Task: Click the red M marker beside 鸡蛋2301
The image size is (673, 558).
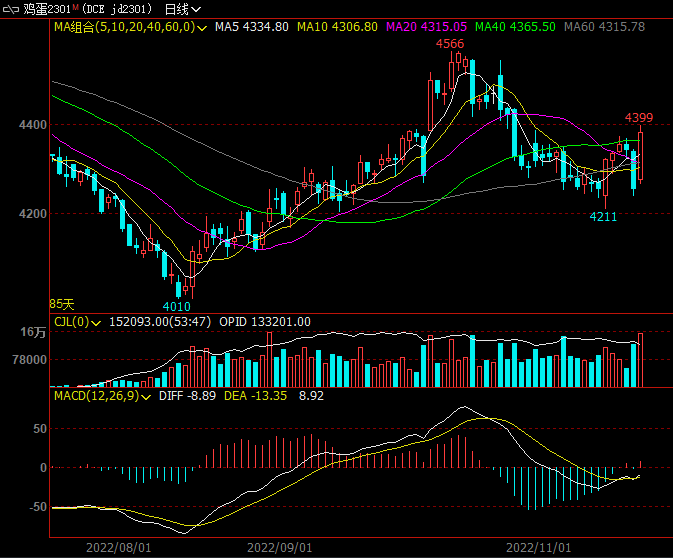Action: pos(75,7)
